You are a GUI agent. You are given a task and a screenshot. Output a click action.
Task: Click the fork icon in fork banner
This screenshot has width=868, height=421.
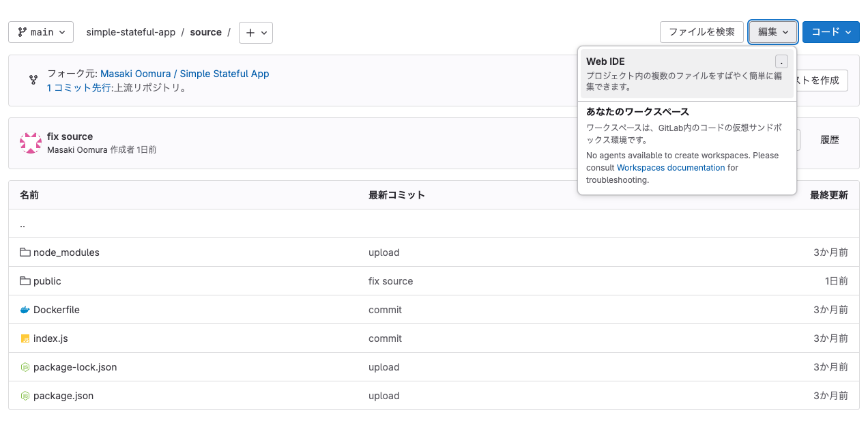(x=33, y=81)
